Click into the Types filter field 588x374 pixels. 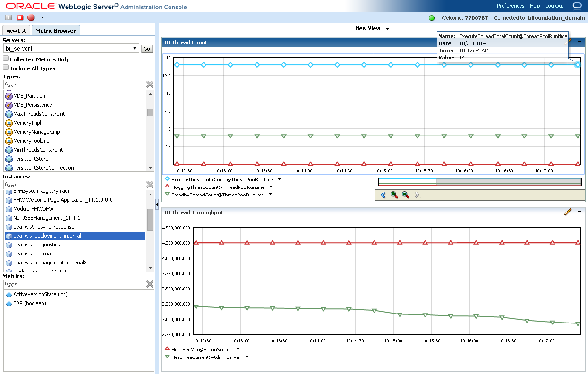[x=74, y=85]
